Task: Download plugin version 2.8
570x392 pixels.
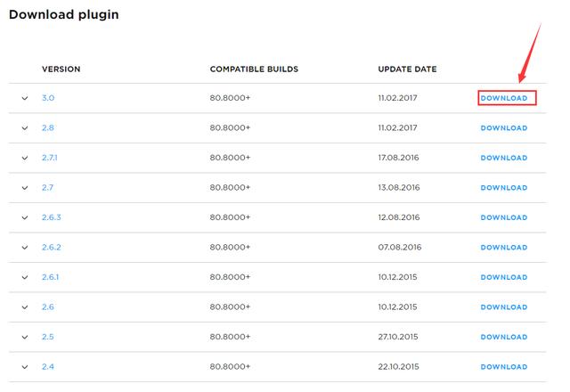Action: pos(504,128)
